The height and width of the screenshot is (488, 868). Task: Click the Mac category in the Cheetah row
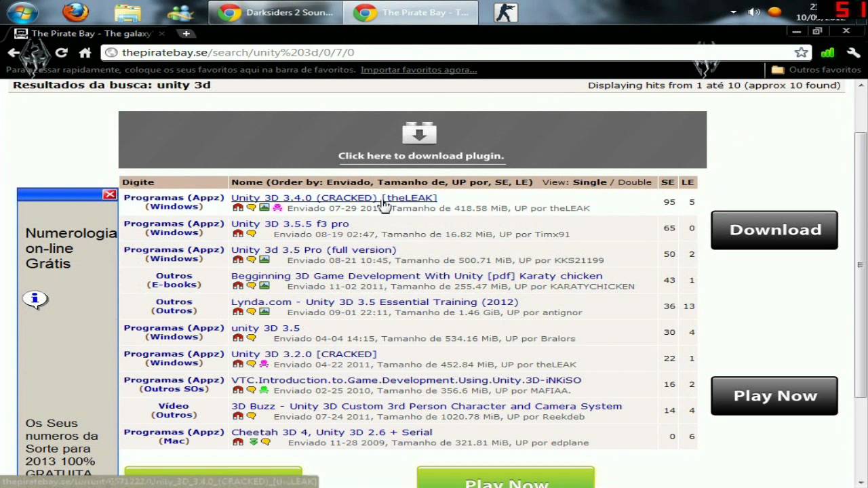click(x=174, y=441)
